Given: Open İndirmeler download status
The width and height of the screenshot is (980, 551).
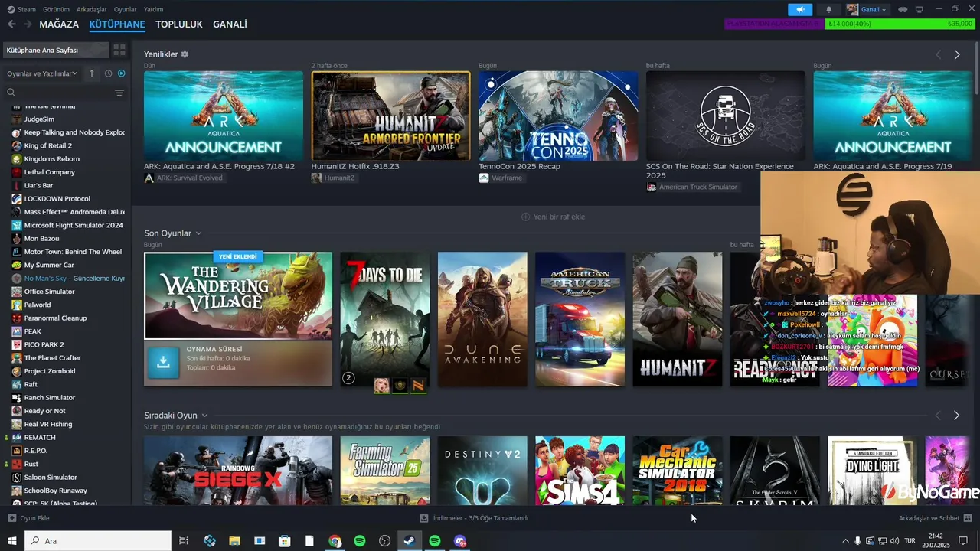Looking at the screenshot, I should tap(475, 518).
